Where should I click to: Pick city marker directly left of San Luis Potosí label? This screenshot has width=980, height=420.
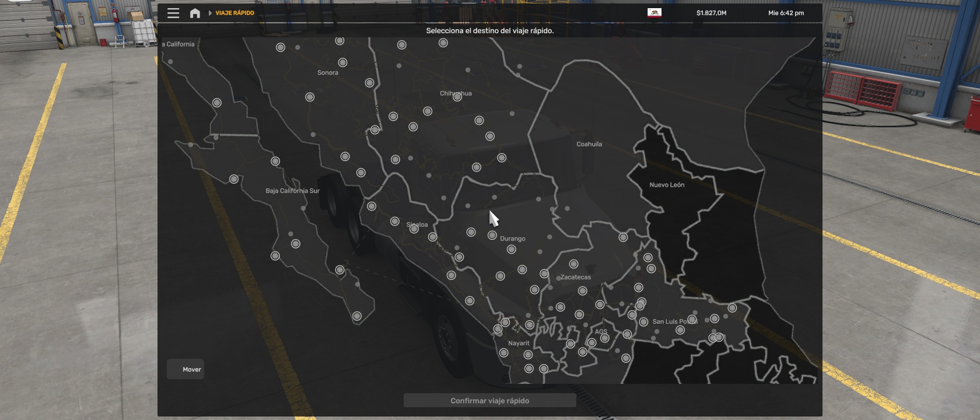[x=643, y=322]
